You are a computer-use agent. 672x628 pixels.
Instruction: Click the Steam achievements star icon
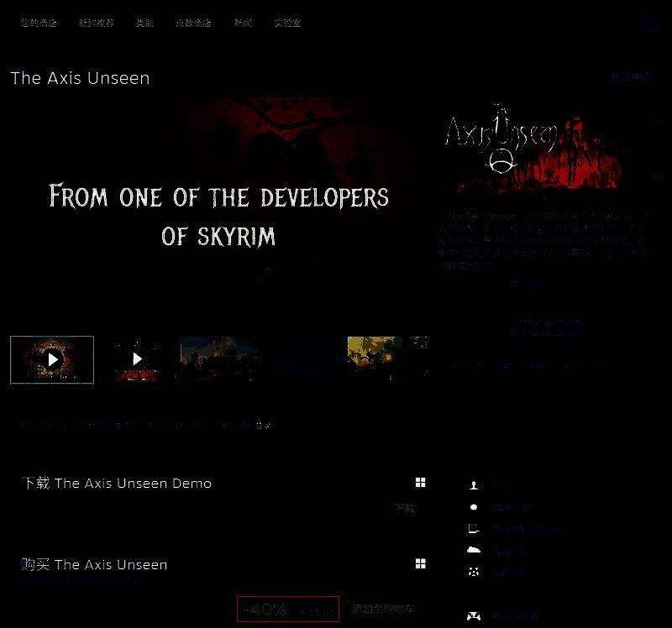coord(474,507)
